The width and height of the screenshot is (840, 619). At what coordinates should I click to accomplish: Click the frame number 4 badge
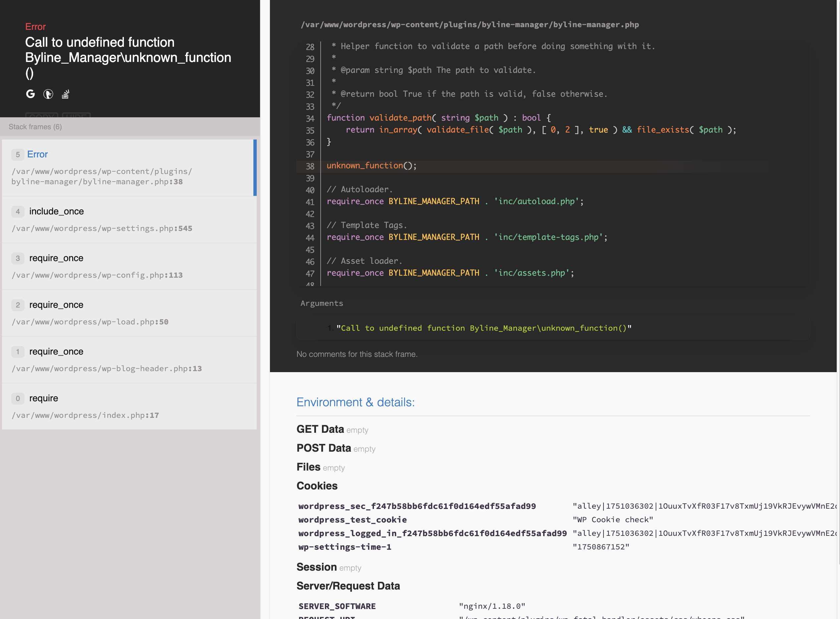coord(18,212)
